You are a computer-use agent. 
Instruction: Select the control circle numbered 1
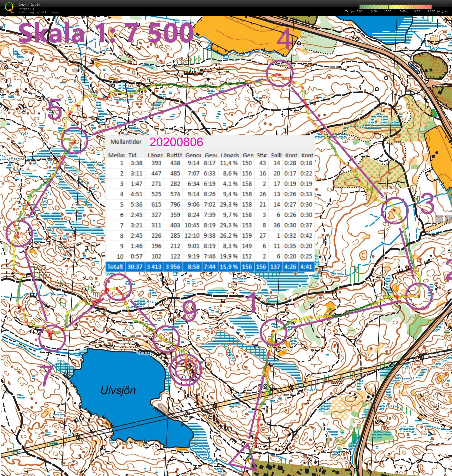(x=274, y=332)
